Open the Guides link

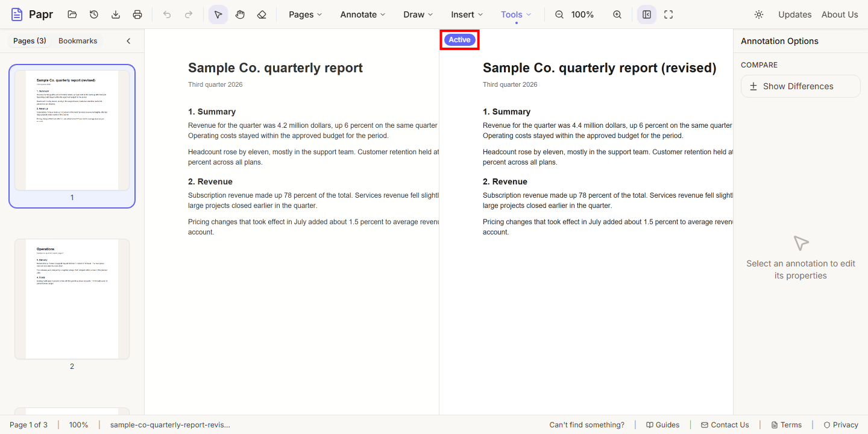[662, 425]
